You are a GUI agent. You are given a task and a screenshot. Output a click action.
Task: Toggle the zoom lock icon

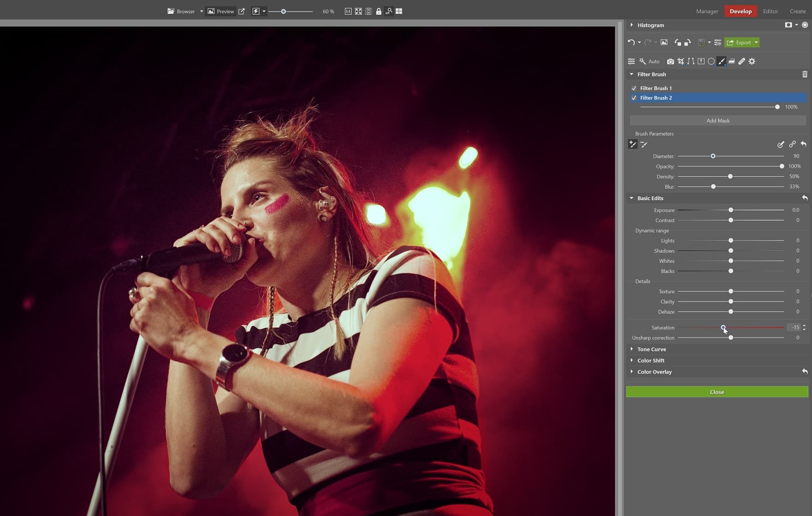[x=379, y=12]
